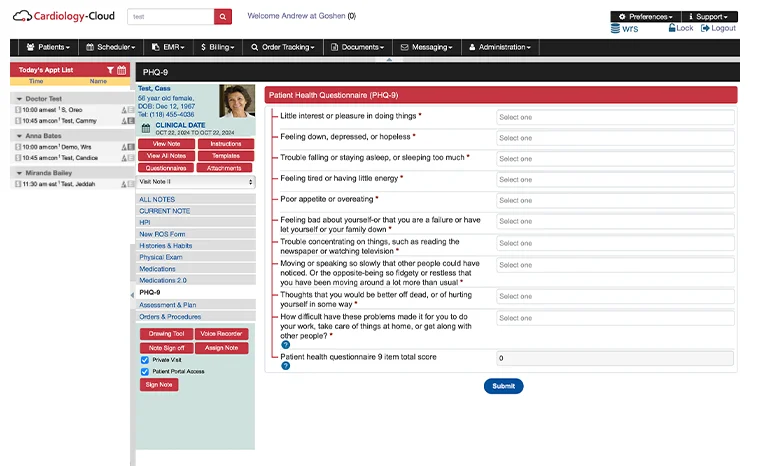Screen dimensions: 757x466
Task: Click help icon beside total score
Action: tap(285, 366)
